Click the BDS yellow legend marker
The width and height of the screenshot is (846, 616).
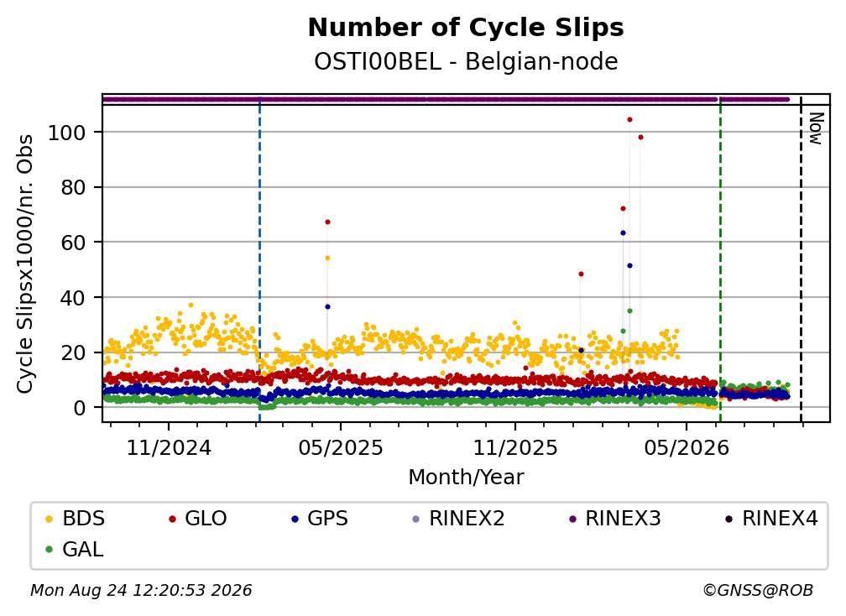(49, 519)
